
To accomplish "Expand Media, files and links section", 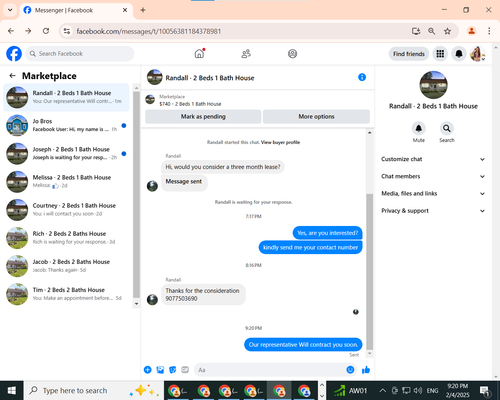I will click(x=433, y=194).
